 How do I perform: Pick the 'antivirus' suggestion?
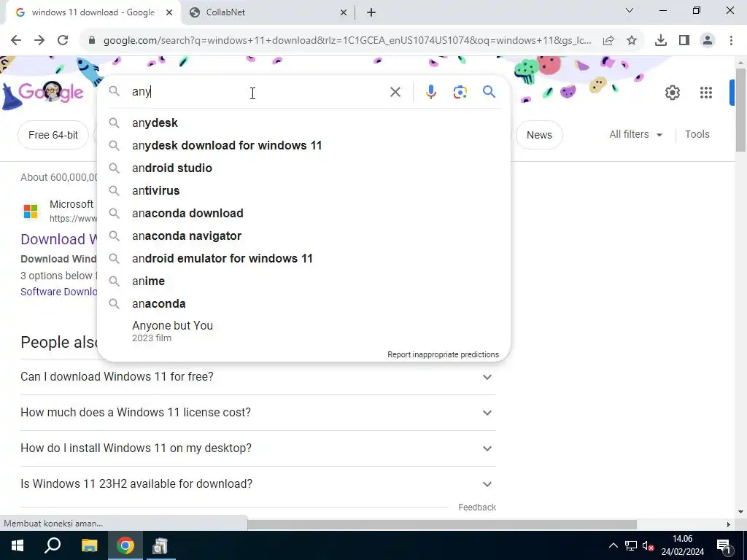tap(303, 190)
